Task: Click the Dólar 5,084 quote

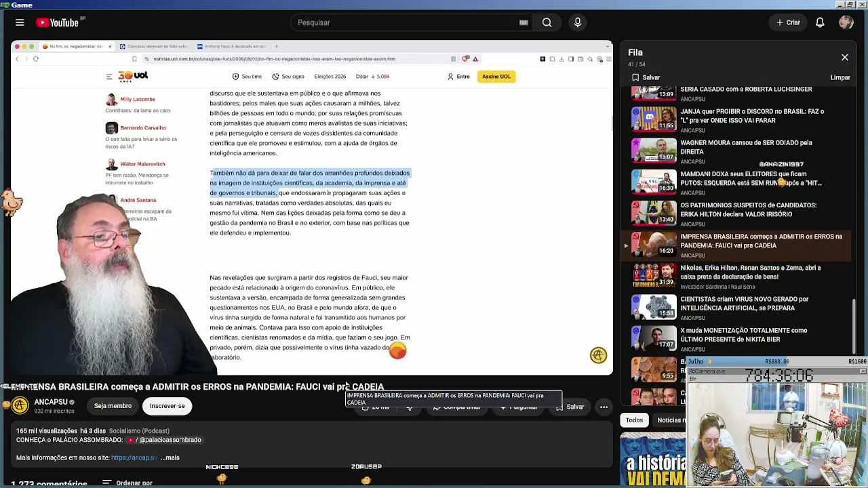Action: coord(372,77)
